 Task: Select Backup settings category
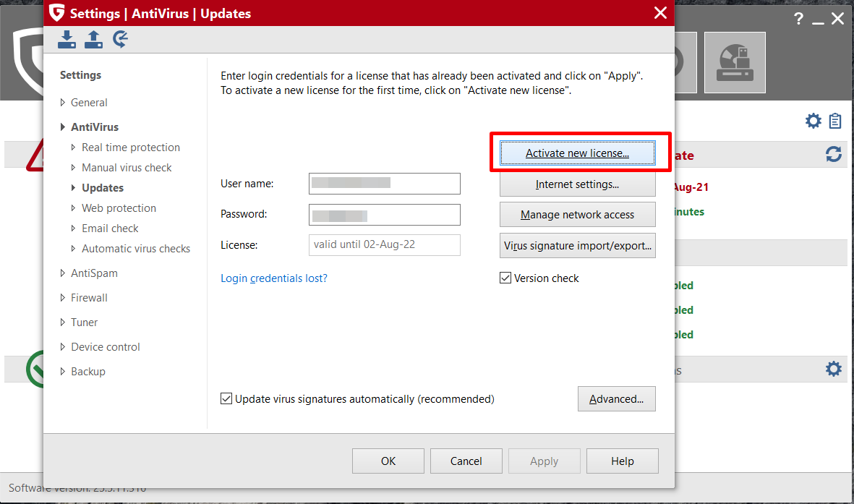(88, 371)
